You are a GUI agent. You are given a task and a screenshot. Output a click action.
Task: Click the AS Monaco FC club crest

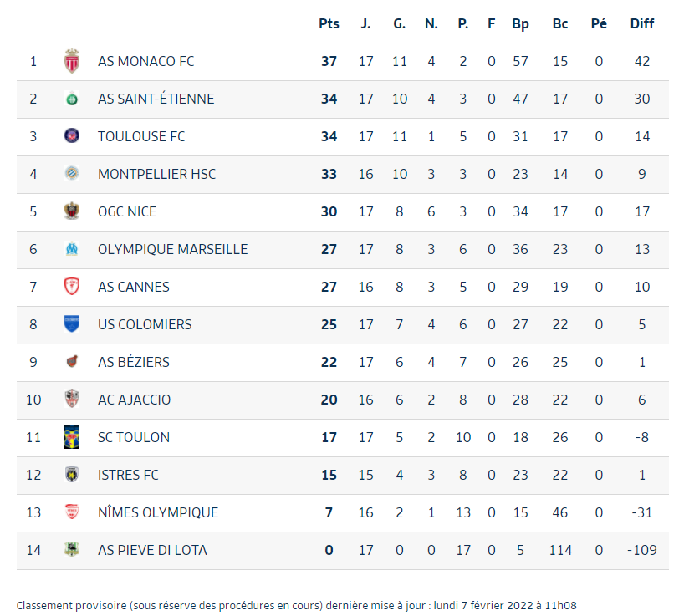coord(72,61)
